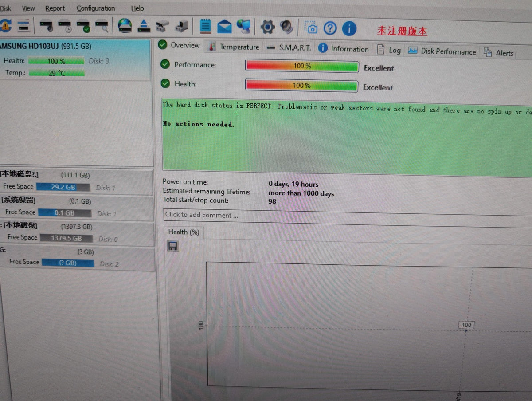Screen dimensions: 532x401
Task: Open settings with the gear icon
Action: tap(267, 27)
